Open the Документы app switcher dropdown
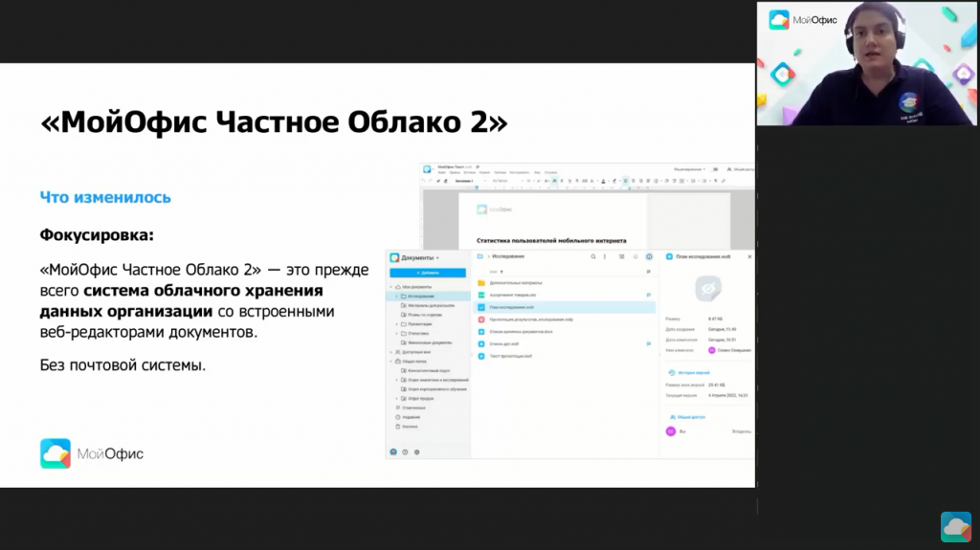Viewport: 980px width, 550px height. coord(420,257)
